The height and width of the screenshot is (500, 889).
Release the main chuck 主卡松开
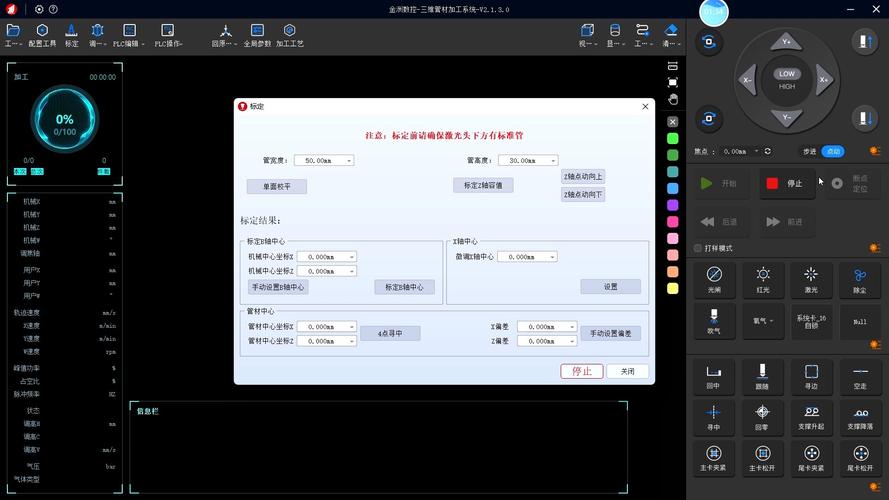tap(762, 458)
